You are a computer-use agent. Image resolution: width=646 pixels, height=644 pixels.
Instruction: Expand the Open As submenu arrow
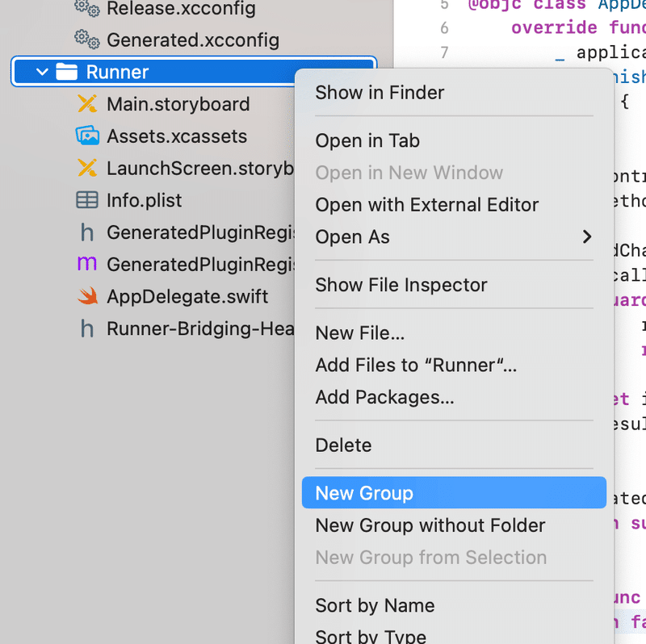pos(587,236)
